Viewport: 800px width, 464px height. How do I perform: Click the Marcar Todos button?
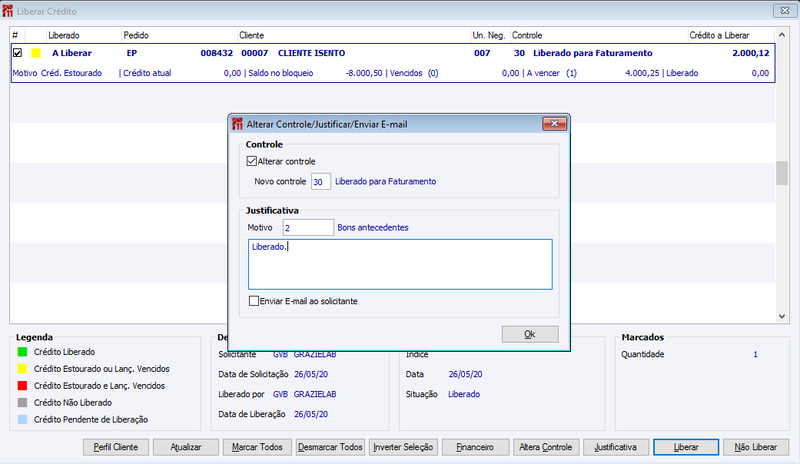[x=257, y=447]
